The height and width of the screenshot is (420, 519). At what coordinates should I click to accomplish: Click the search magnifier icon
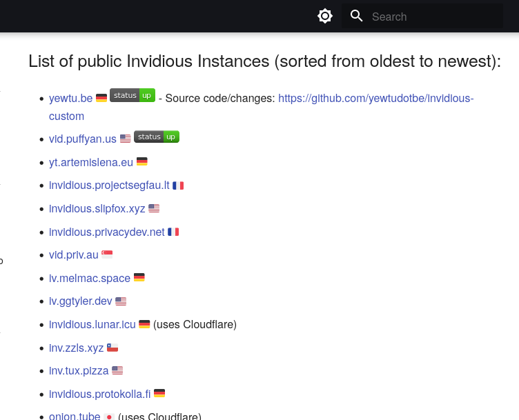[357, 16]
